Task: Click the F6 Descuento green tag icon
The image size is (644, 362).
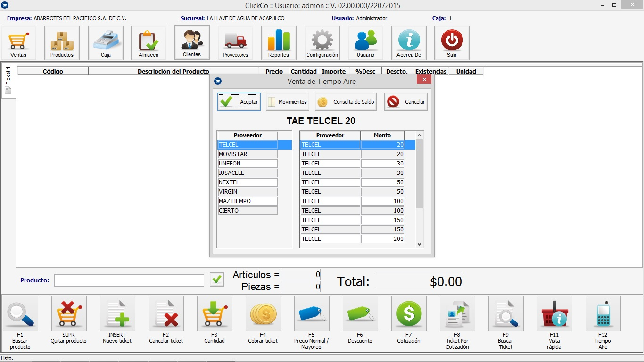Action: [360, 313]
